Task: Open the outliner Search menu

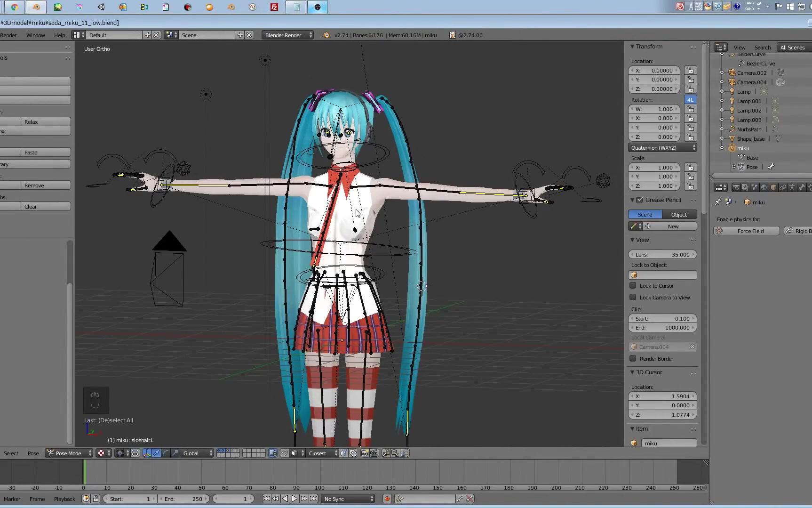Action: coord(763,48)
